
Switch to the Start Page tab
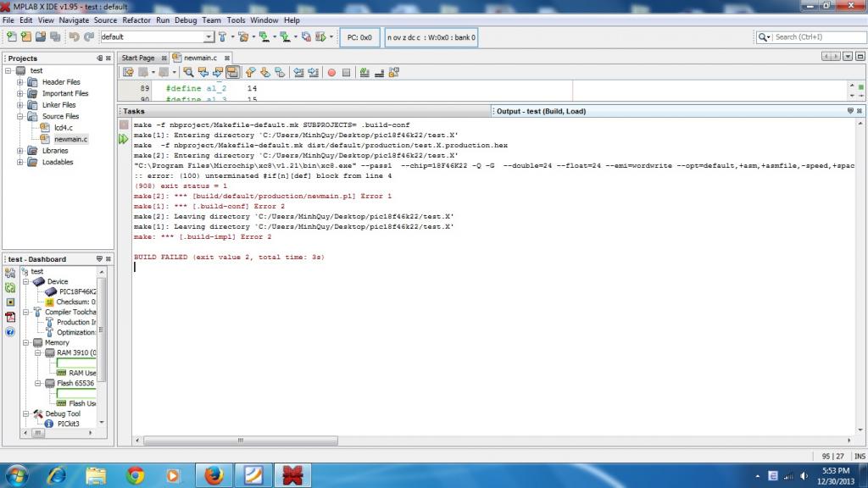click(x=138, y=58)
